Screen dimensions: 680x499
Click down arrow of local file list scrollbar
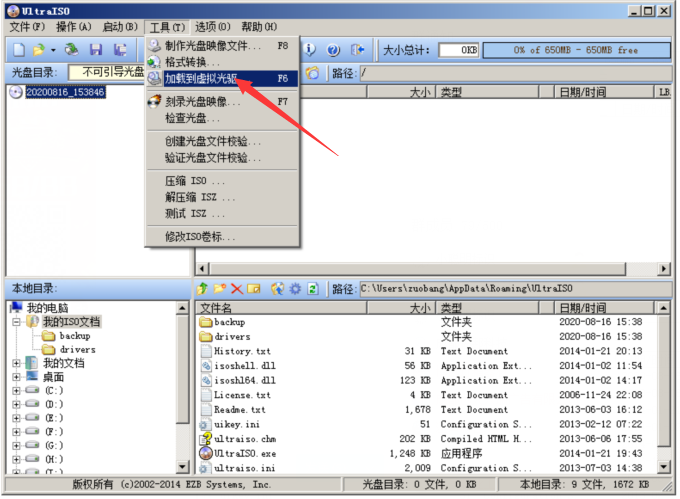tap(664, 466)
